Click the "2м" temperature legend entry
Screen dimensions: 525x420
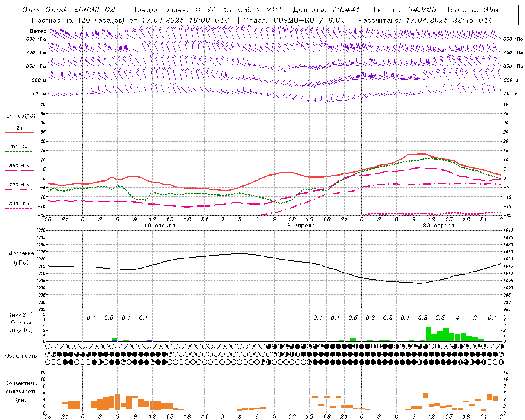[19, 128]
